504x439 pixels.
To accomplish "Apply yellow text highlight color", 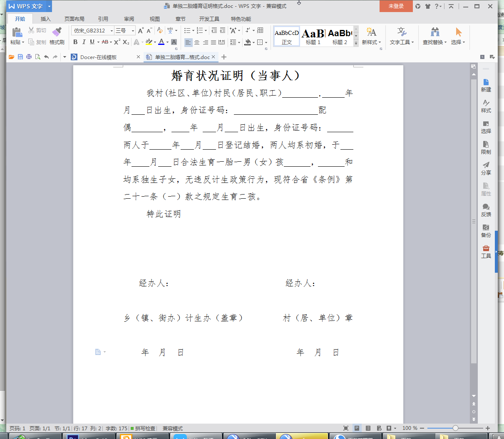I will tap(149, 42).
